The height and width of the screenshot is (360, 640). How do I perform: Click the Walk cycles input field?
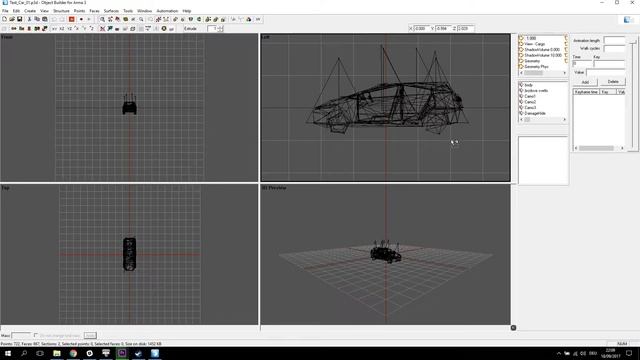[x=614, y=49]
